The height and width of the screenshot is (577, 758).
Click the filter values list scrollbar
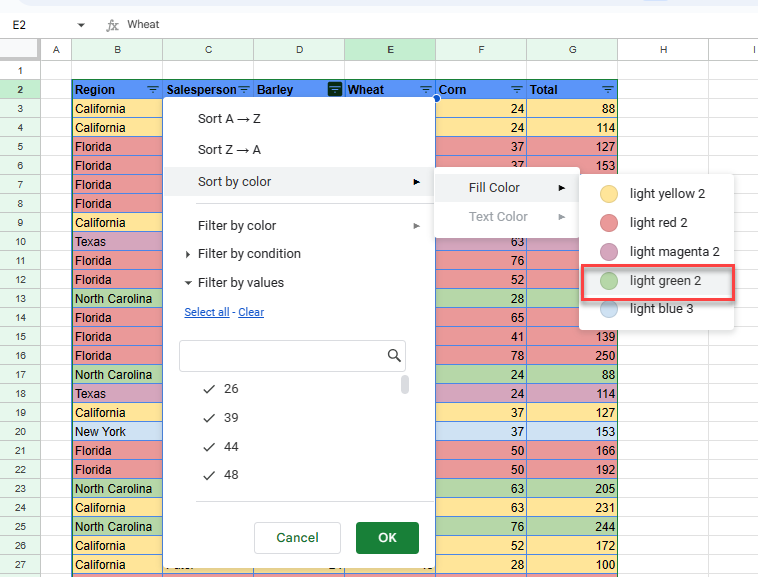(405, 385)
